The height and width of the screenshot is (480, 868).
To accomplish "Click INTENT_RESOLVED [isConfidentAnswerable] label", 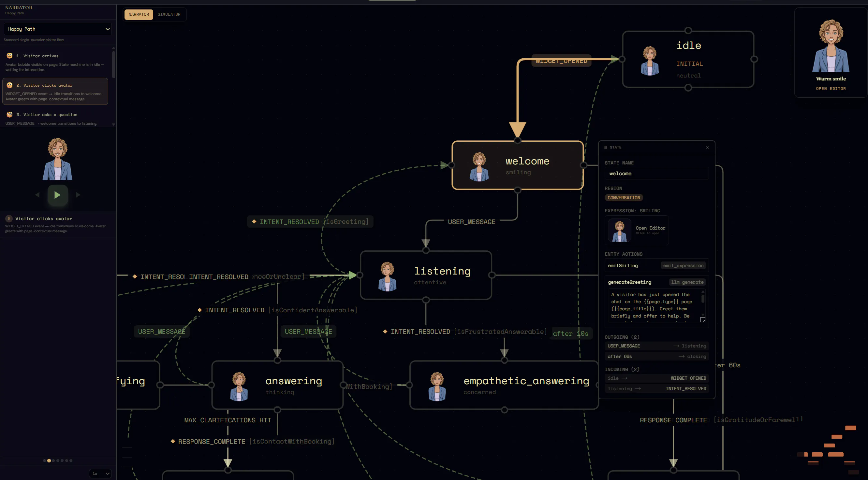I will click(x=277, y=310).
